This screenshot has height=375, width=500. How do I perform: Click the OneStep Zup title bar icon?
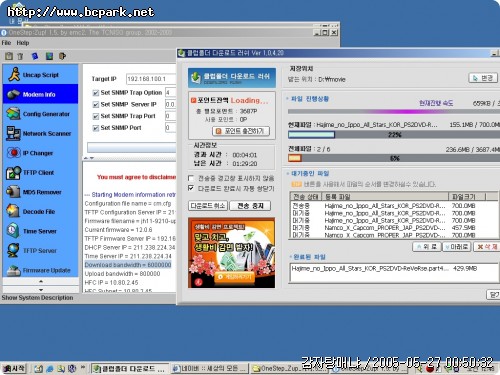[4, 33]
